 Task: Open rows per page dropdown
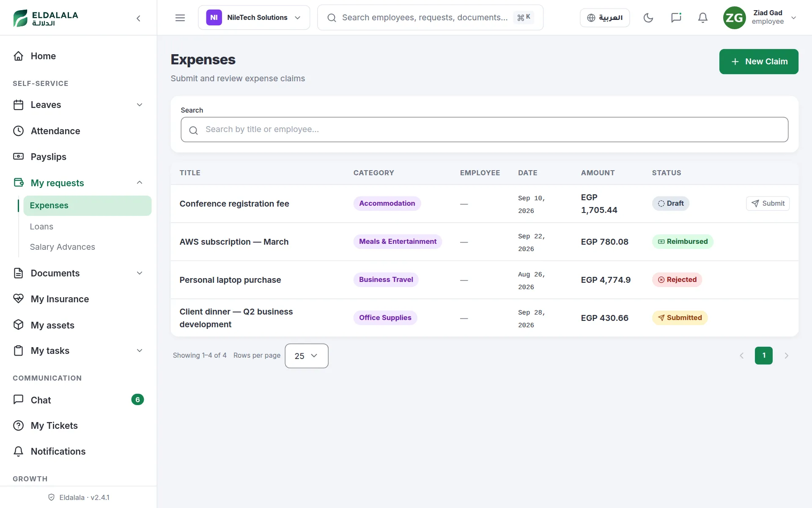pyautogui.click(x=307, y=356)
